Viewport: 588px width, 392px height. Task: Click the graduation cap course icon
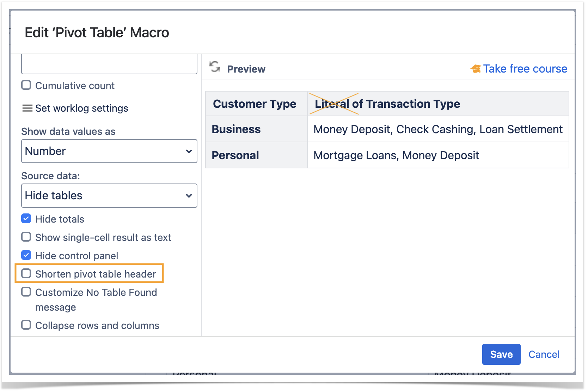[x=476, y=69]
